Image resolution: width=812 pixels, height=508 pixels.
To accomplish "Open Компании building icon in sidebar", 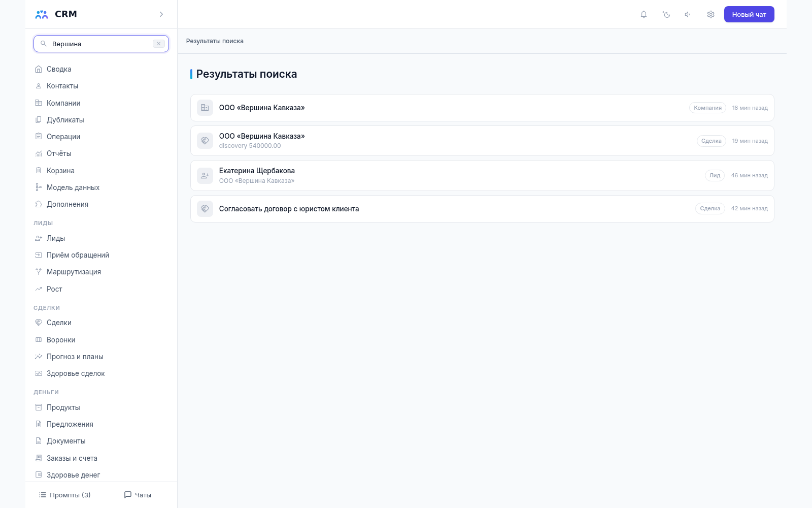I will [x=39, y=103].
